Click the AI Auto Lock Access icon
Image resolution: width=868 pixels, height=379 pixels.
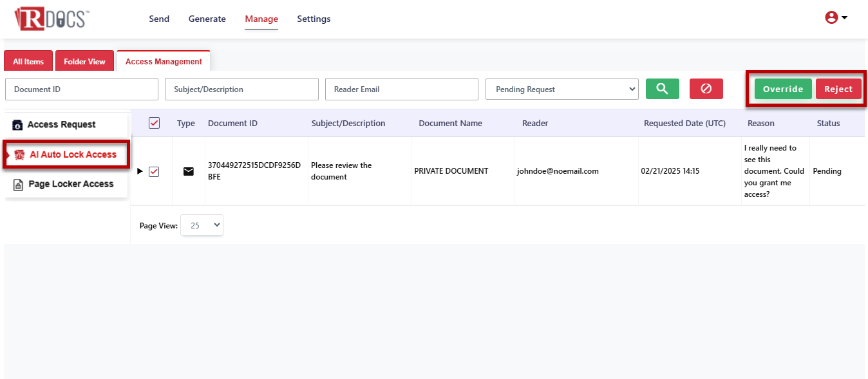19,155
